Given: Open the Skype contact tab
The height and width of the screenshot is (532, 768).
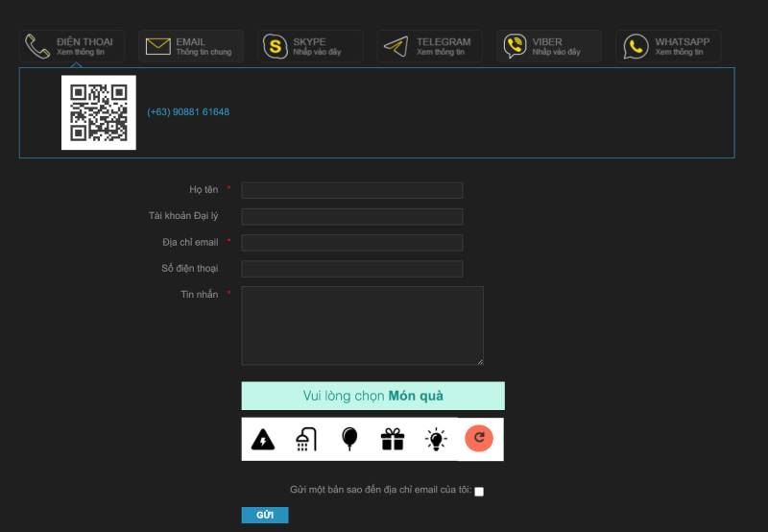Looking at the screenshot, I should (x=310, y=46).
